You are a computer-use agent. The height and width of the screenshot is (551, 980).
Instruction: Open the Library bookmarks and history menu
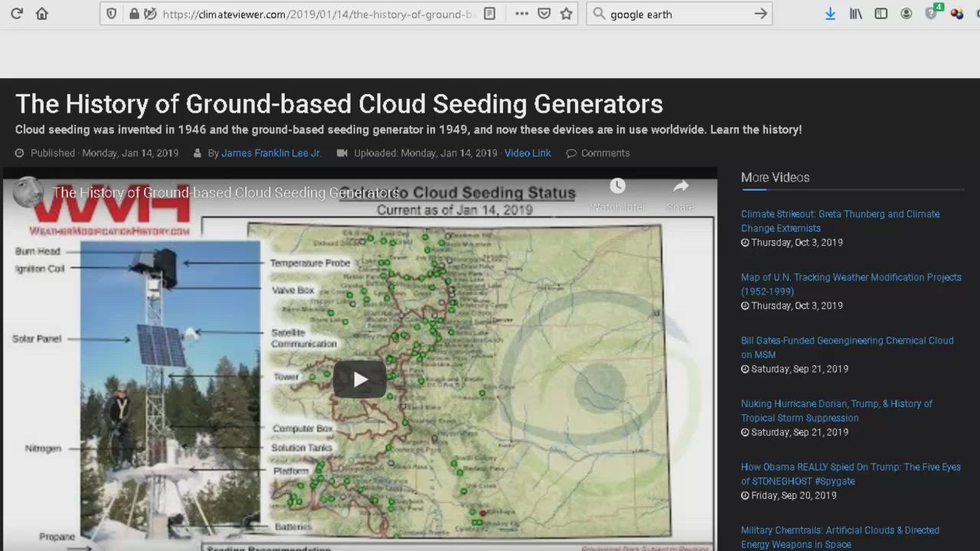click(x=856, y=14)
